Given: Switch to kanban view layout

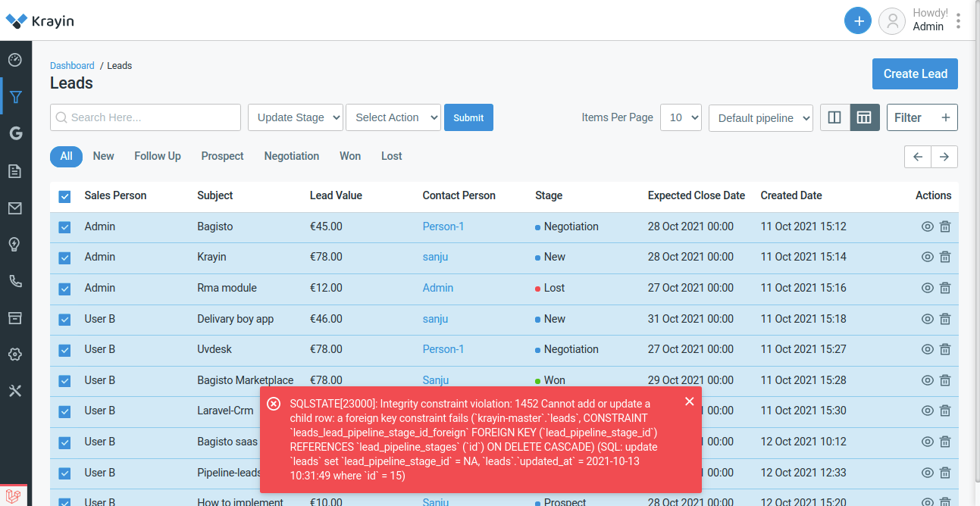Looking at the screenshot, I should (835, 117).
